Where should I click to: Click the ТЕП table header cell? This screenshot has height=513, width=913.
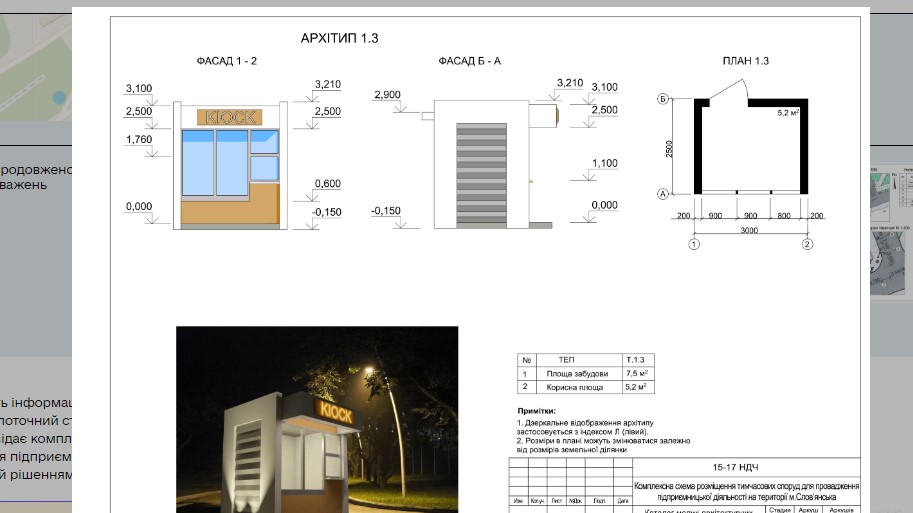pos(579,360)
